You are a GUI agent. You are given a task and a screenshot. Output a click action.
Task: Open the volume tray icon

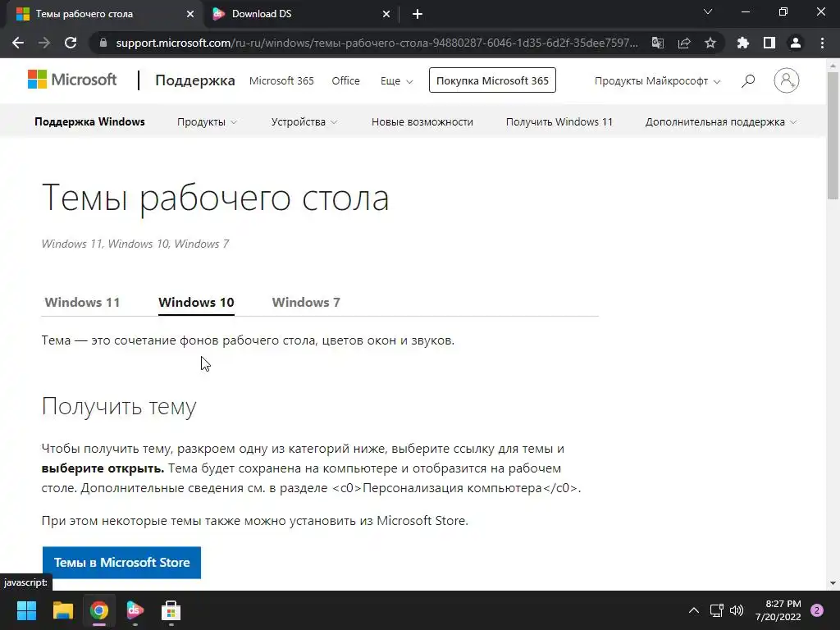(x=737, y=610)
